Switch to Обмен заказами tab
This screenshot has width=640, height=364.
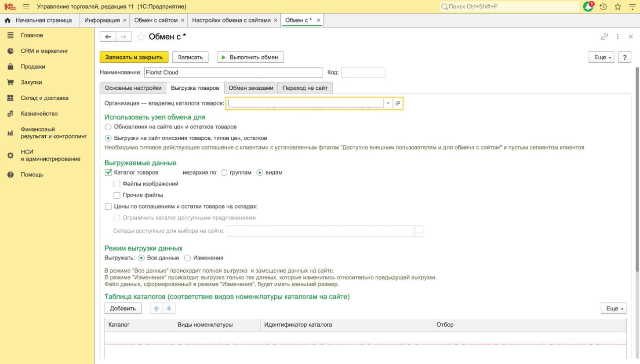click(251, 88)
